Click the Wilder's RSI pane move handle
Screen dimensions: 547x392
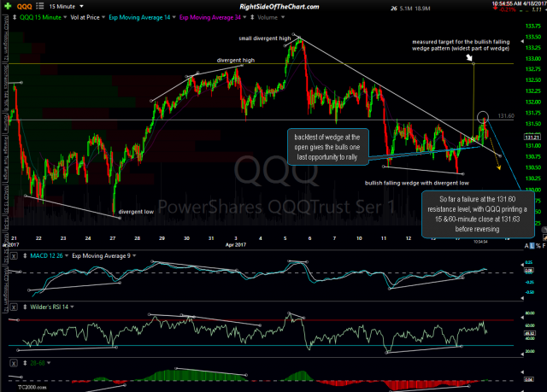point(25,307)
